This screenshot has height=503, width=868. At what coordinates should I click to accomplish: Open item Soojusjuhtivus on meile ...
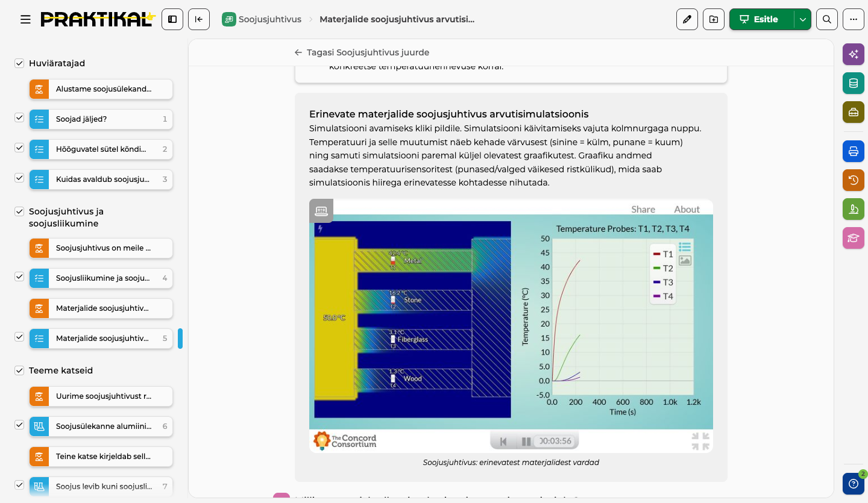[101, 248]
